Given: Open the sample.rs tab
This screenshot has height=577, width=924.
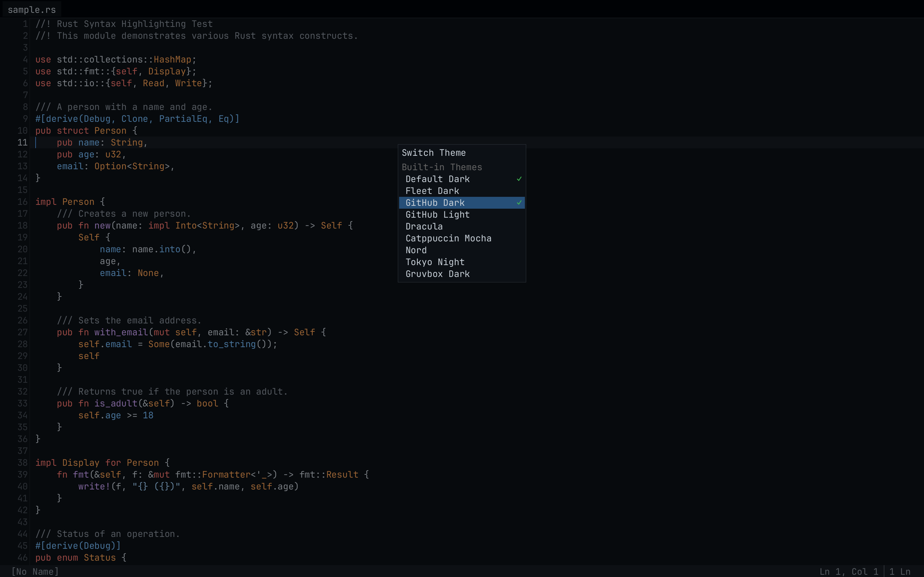Looking at the screenshot, I should pos(32,10).
